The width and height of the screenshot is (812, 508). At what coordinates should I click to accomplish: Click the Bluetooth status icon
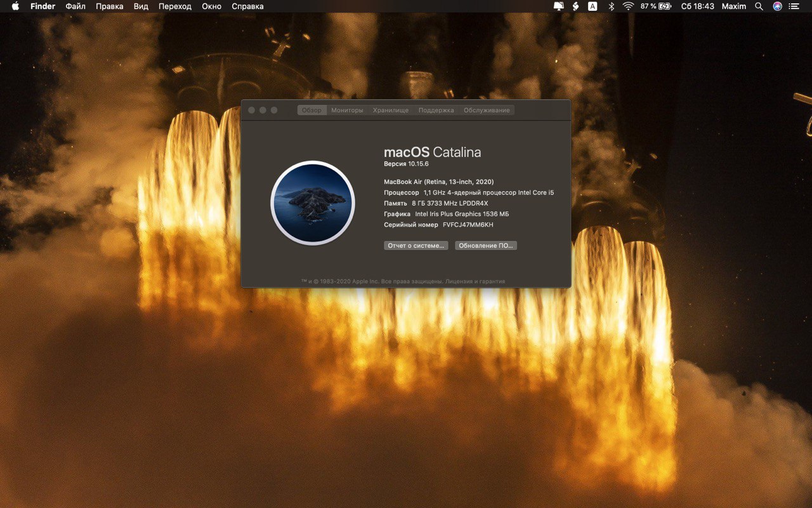[x=612, y=6]
